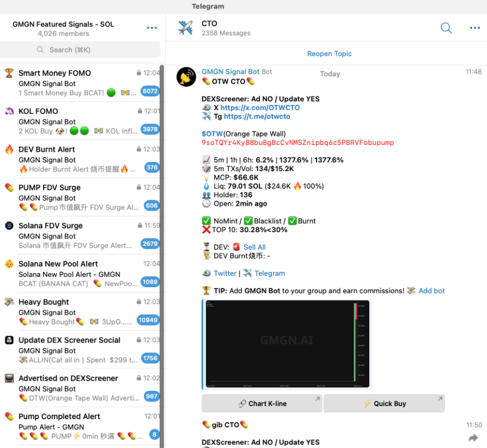This screenshot has height=448, width=487.
Task: Click the DEV Burnt Alert fire icon
Action: click(9, 150)
